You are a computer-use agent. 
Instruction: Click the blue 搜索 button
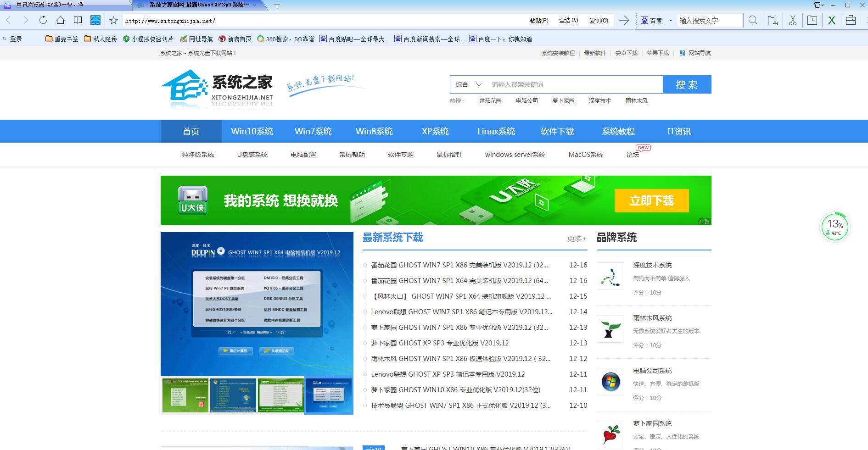[x=687, y=84]
